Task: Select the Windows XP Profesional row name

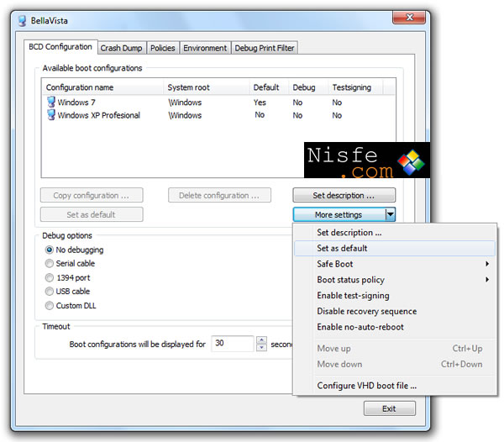Action: [98, 115]
